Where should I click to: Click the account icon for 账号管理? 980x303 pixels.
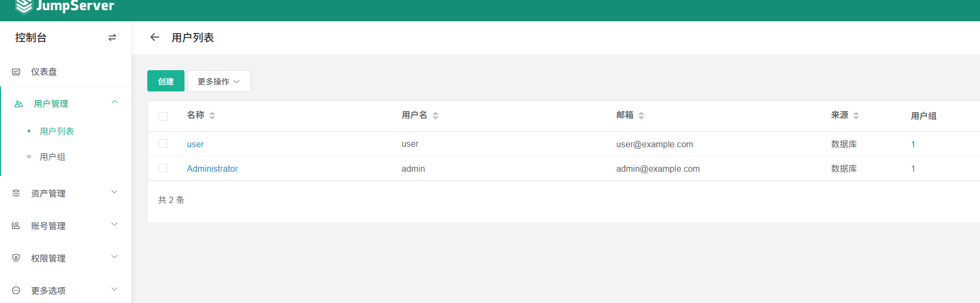click(x=16, y=226)
